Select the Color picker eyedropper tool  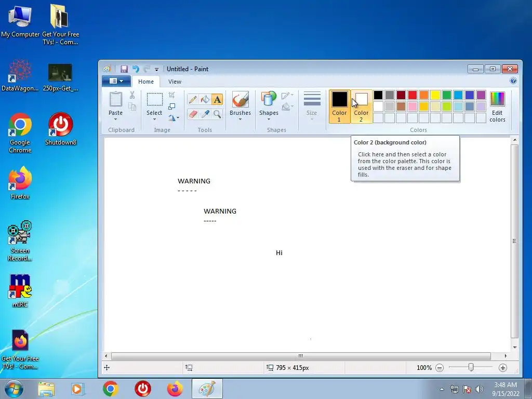point(205,114)
